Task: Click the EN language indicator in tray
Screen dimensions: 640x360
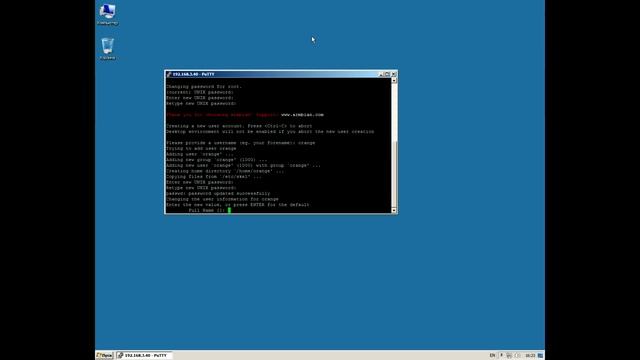Action: click(x=492, y=356)
